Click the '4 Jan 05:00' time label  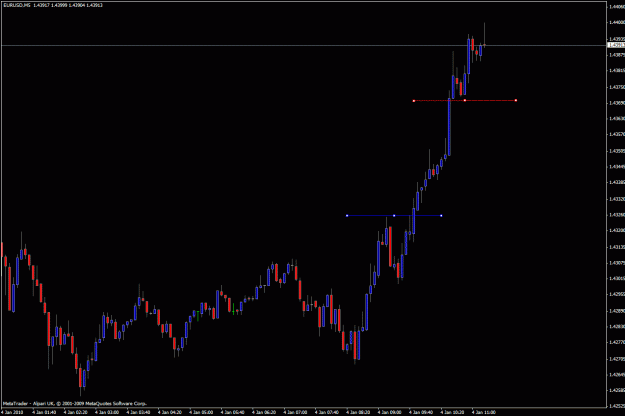(202, 412)
